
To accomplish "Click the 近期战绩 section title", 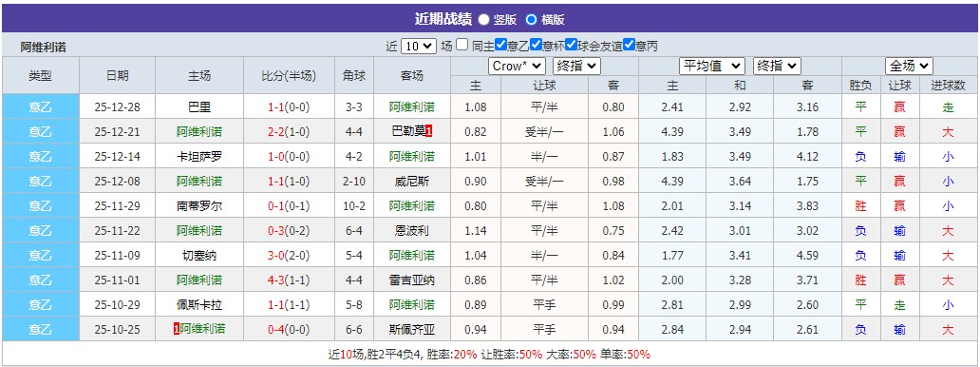I will coord(443,19).
